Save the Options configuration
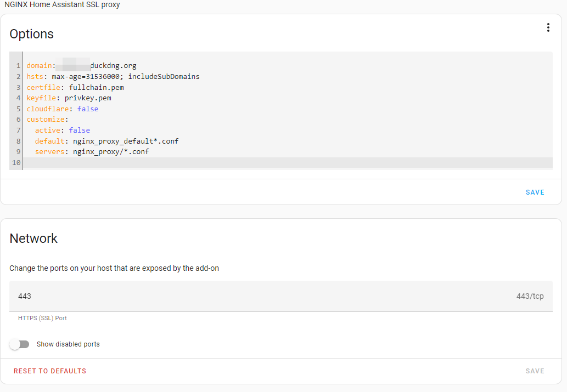 coord(535,192)
